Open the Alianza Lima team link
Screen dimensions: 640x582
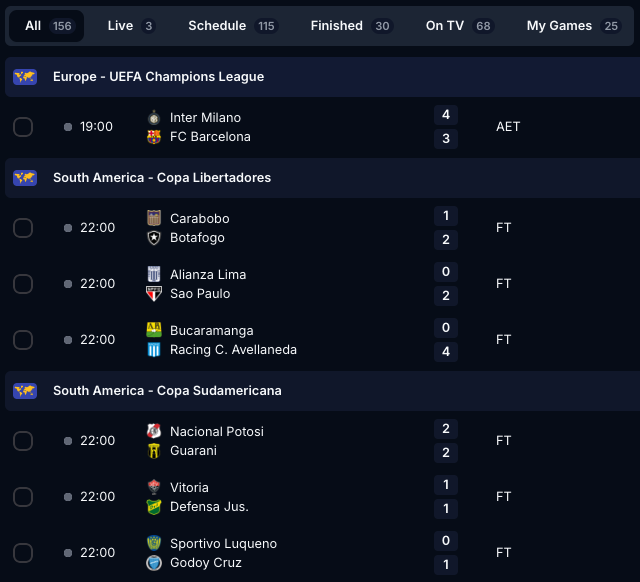[207, 275]
